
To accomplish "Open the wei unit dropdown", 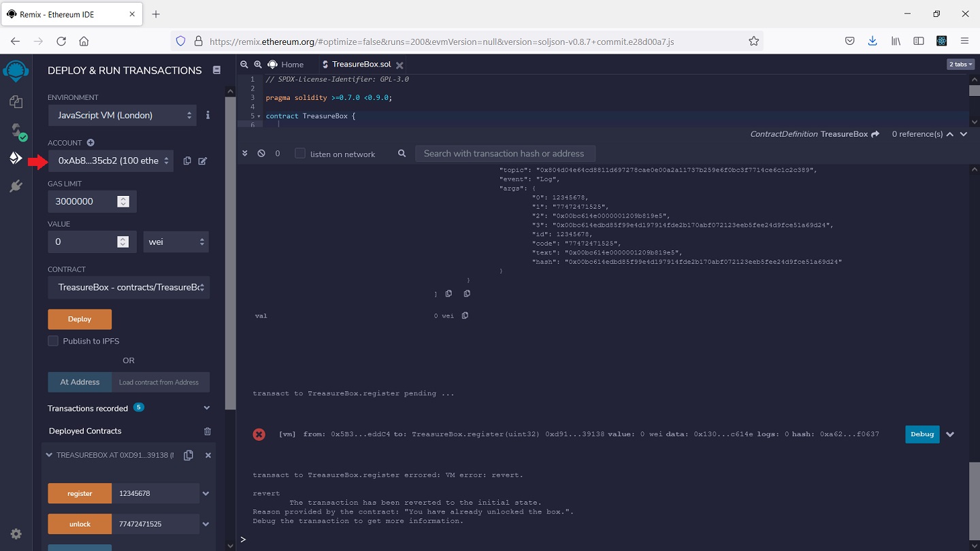I will click(x=176, y=242).
